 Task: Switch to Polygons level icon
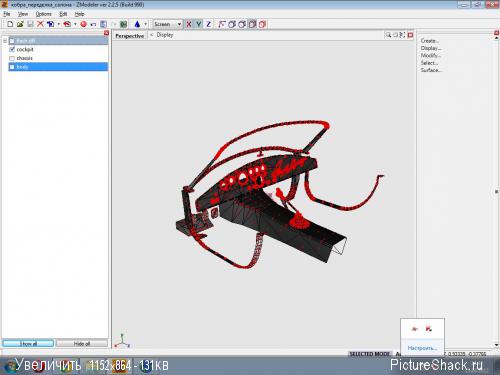[242, 24]
